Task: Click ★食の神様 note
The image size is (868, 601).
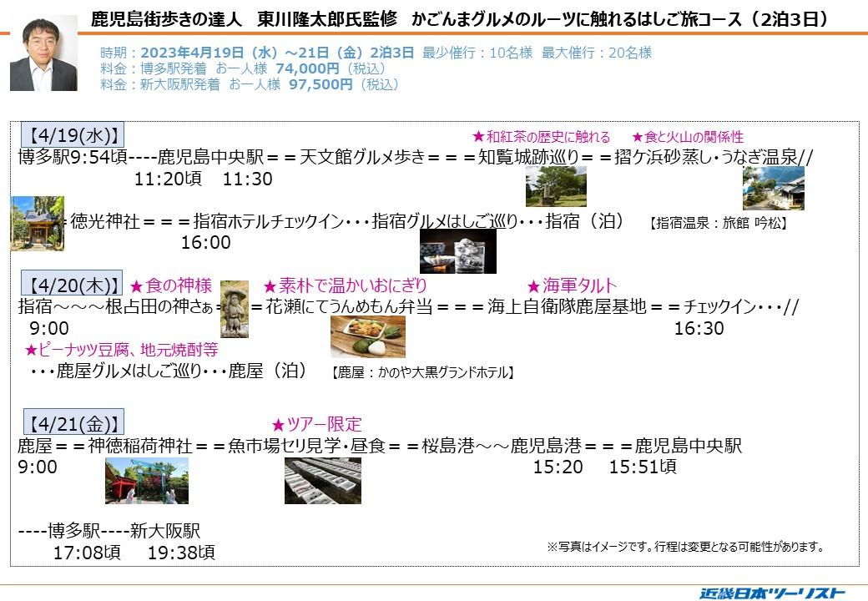Action: (171, 285)
